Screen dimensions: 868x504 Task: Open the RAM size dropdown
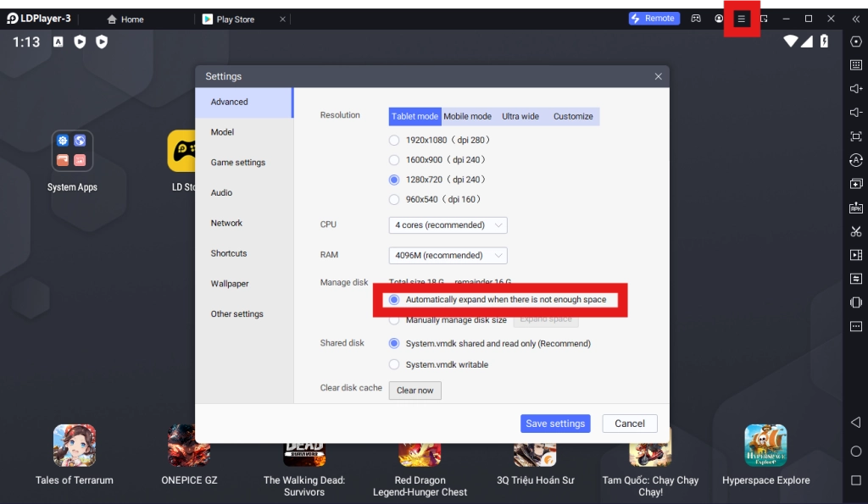click(x=448, y=255)
